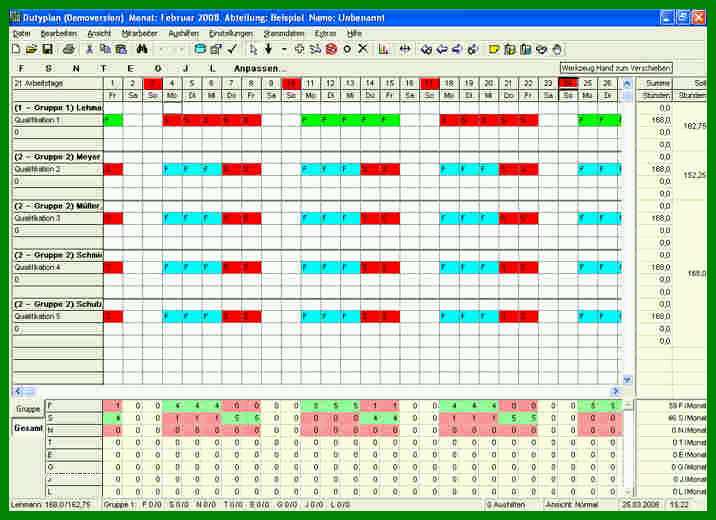Viewport: 716px width, 520px height.
Task: Select shift type J button
Action: 185,68
